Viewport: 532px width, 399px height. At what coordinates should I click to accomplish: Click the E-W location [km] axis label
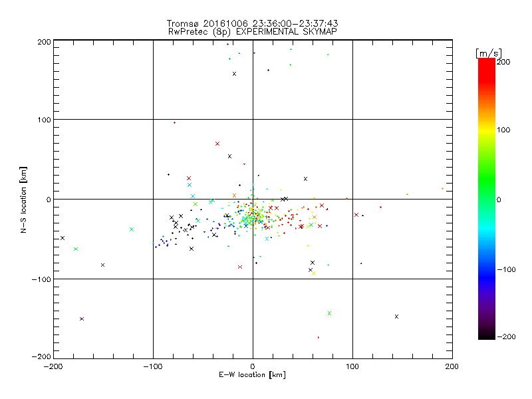[x=252, y=375]
